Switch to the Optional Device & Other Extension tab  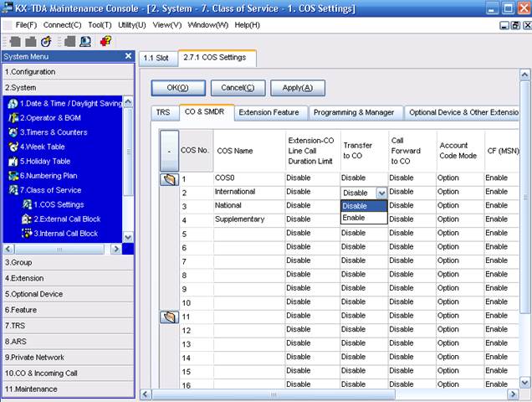coord(462,112)
